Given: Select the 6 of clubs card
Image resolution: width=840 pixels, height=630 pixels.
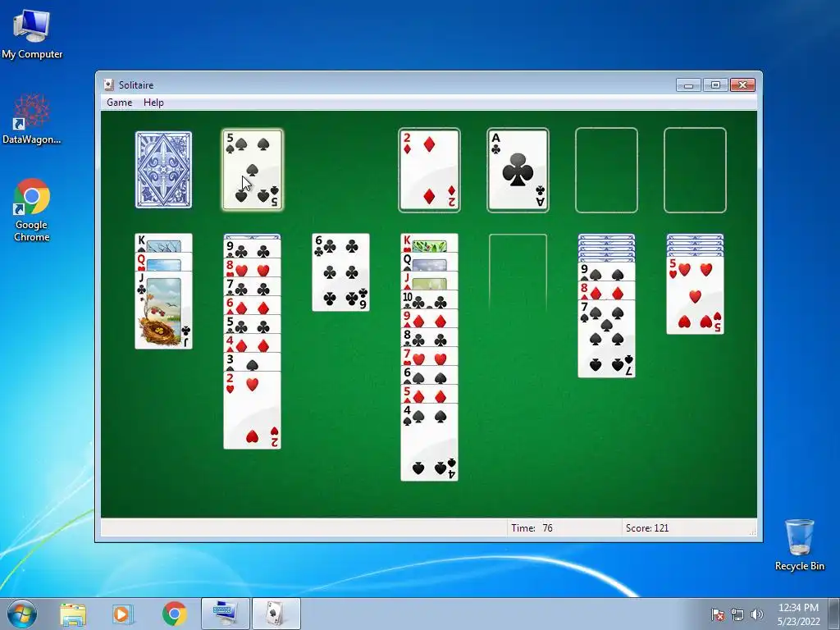Looking at the screenshot, I should coord(340,272).
